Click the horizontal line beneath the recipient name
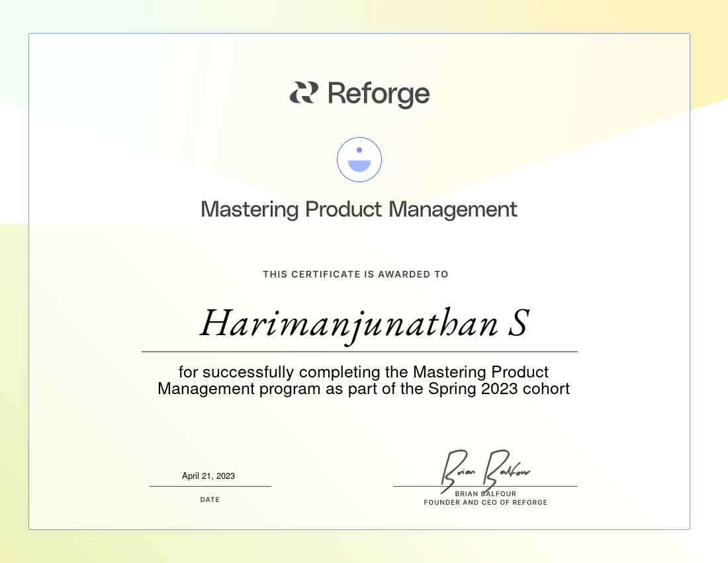This screenshot has height=563, width=728. click(359, 352)
